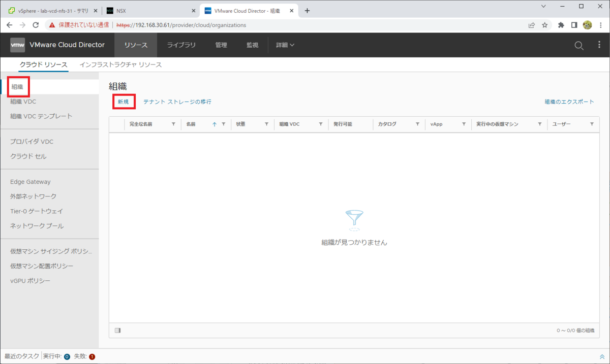This screenshot has width=610, height=364.
Task: Click the filter icon on 名前 column
Action: point(223,124)
